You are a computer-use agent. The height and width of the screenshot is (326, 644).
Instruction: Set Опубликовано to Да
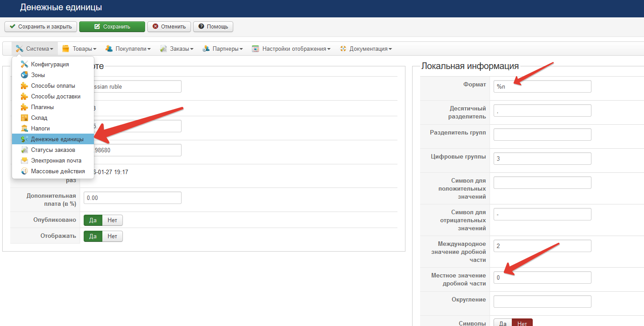point(93,220)
